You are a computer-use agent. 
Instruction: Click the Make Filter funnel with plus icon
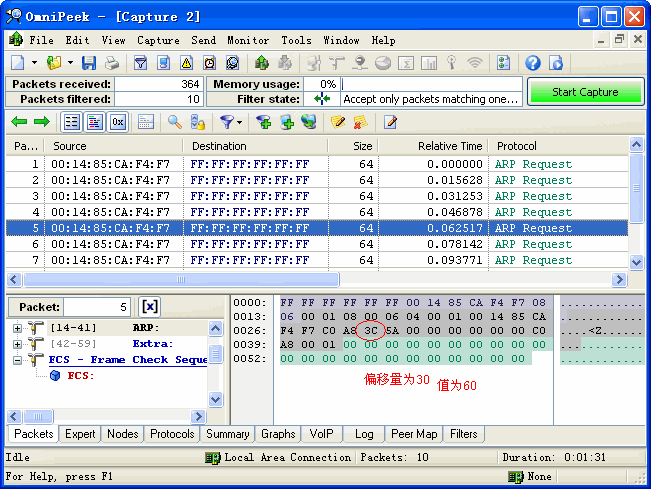[x=264, y=122]
